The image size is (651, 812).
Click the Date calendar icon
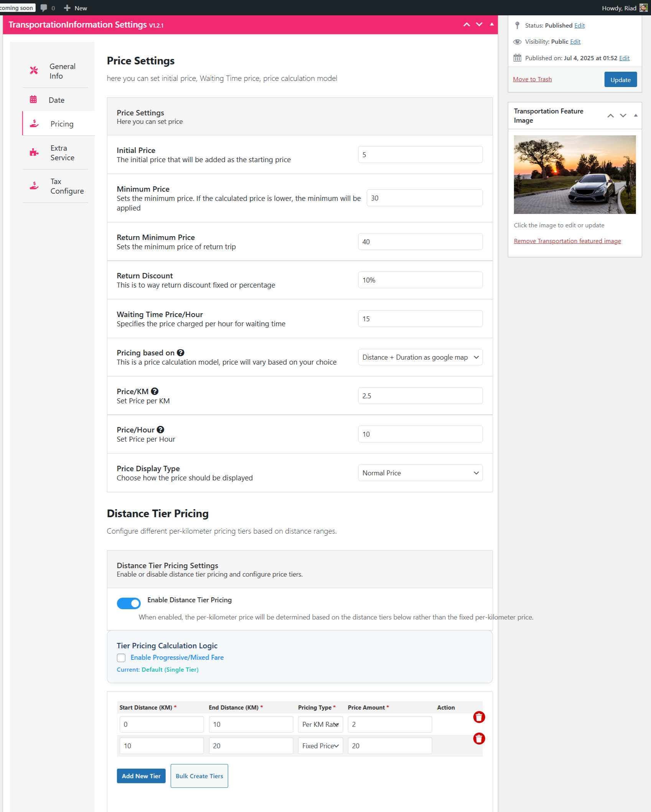(x=33, y=100)
